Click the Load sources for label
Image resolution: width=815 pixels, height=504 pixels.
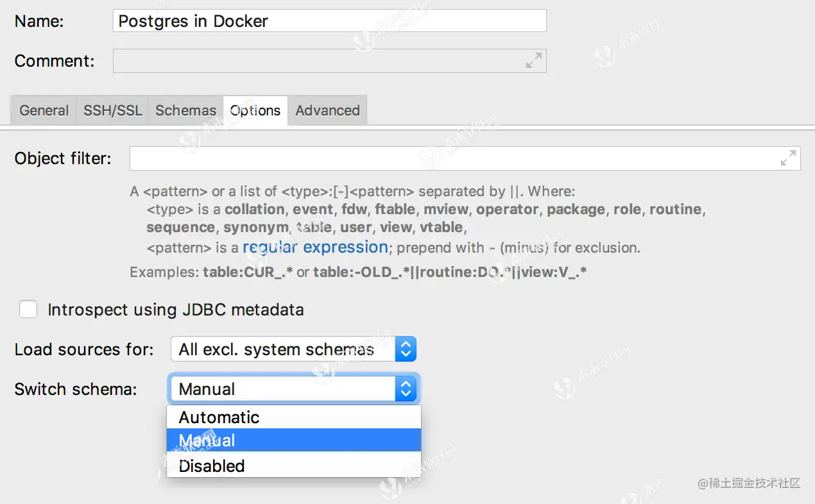[84, 349]
